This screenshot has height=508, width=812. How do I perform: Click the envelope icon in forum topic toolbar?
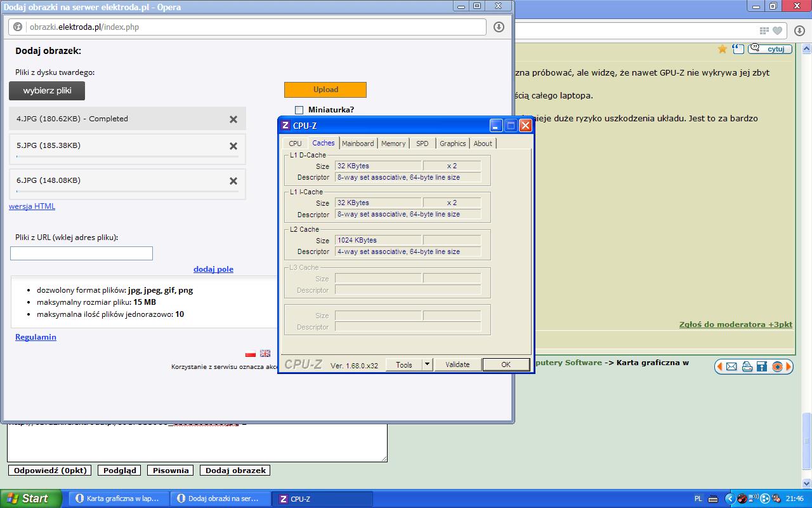coord(731,366)
